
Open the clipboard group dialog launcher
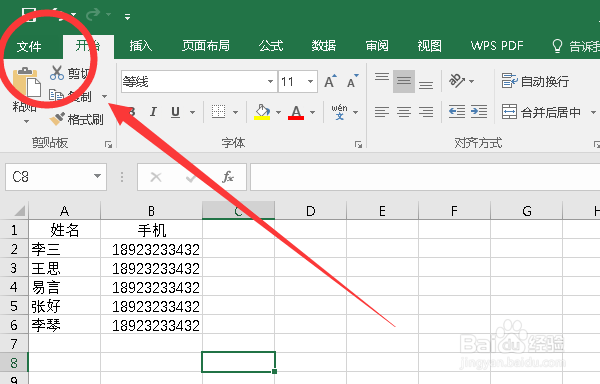(x=109, y=145)
